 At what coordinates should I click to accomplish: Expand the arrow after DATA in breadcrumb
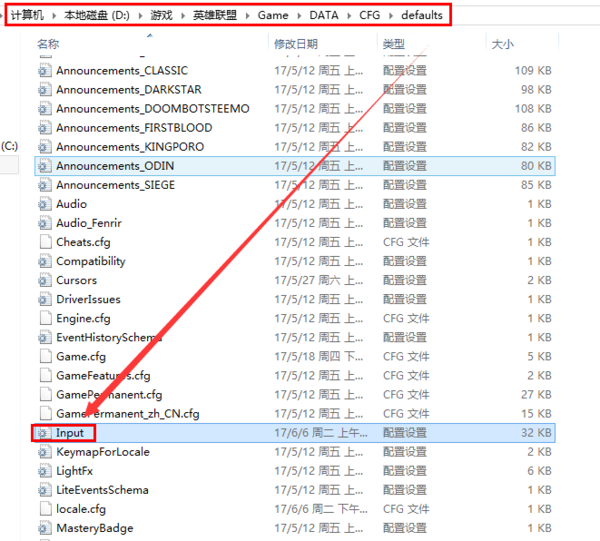click(349, 15)
